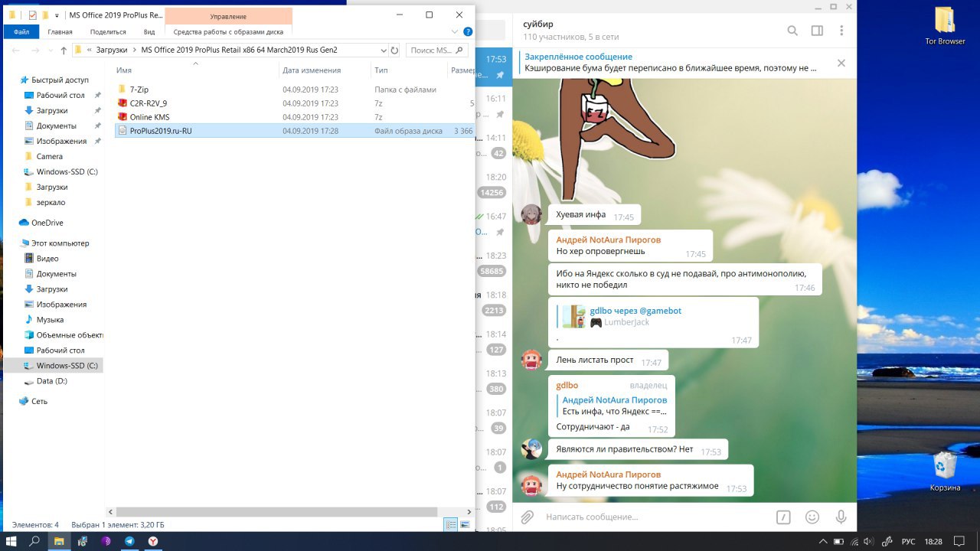This screenshot has height=551, width=980.
Task: Sort by Дата изменения column header
Action: tap(312, 70)
